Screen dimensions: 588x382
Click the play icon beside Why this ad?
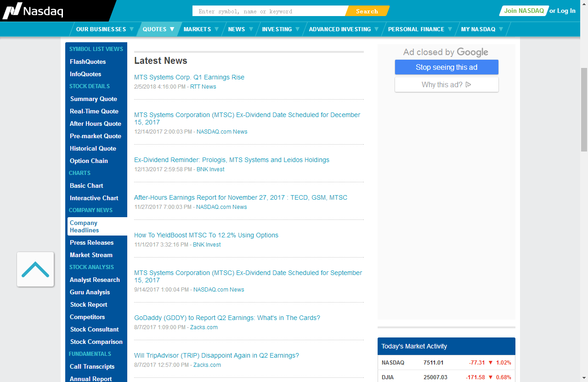469,84
